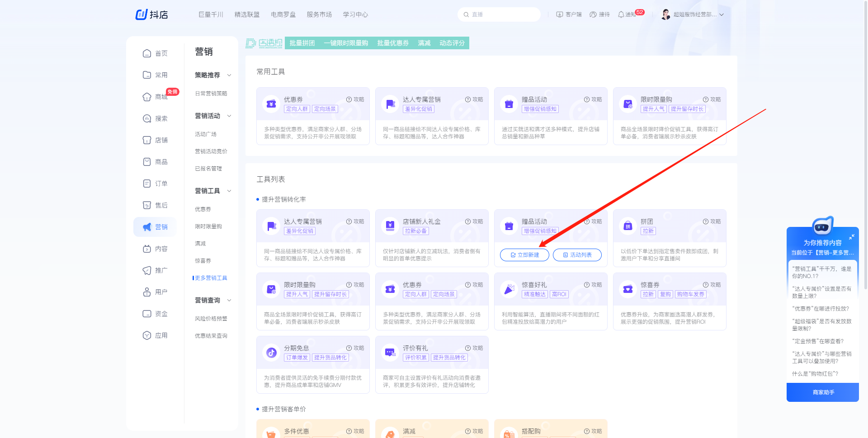Collapse the 营销工具 menu group
Image resolution: width=868 pixels, height=438 pixels.
pyautogui.click(x=229, y=191)
